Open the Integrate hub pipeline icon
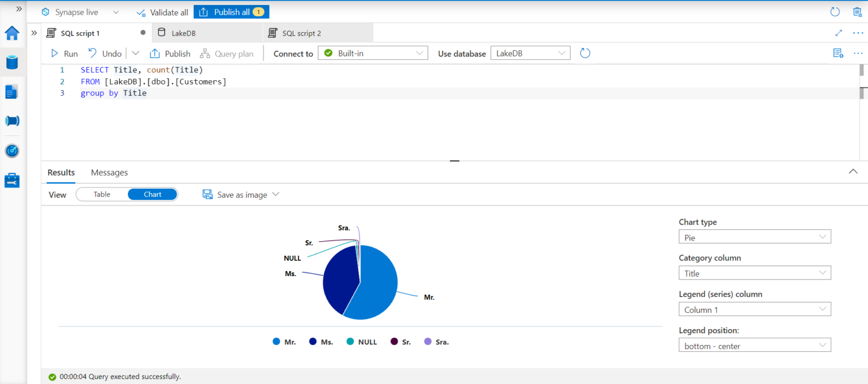868x384 pixels. pyautogui.click(x=12, y=121)
